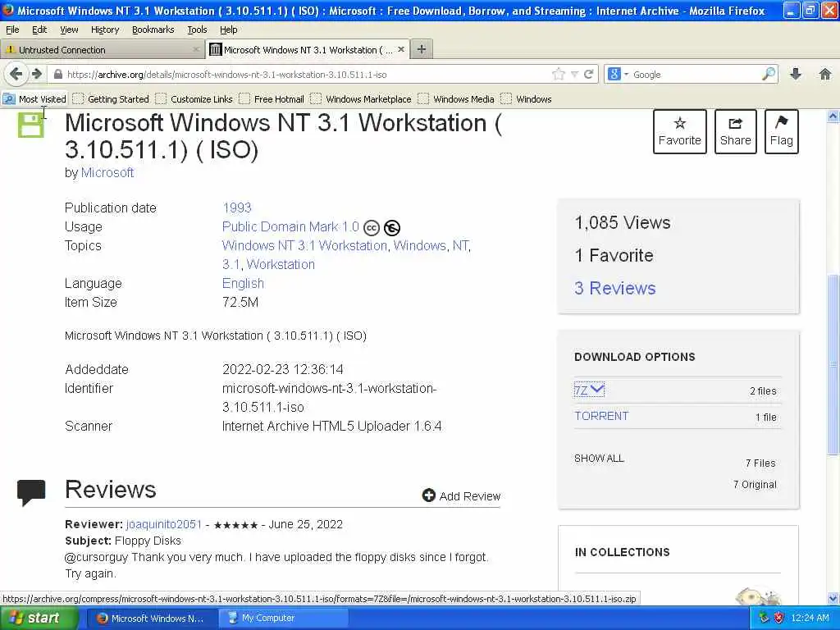Open the File menu
The height and width of the screenshot is (630, 840).
(x=12, y=30)
